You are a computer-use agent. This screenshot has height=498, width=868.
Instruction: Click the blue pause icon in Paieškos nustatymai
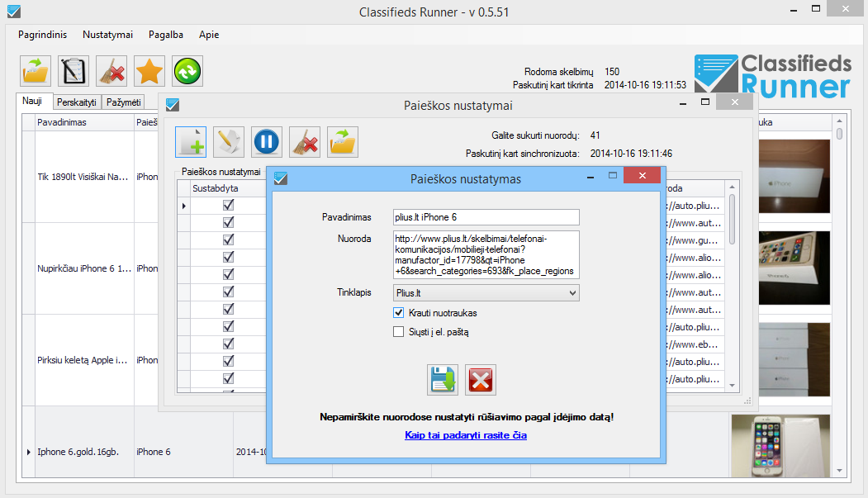point(266,142)
